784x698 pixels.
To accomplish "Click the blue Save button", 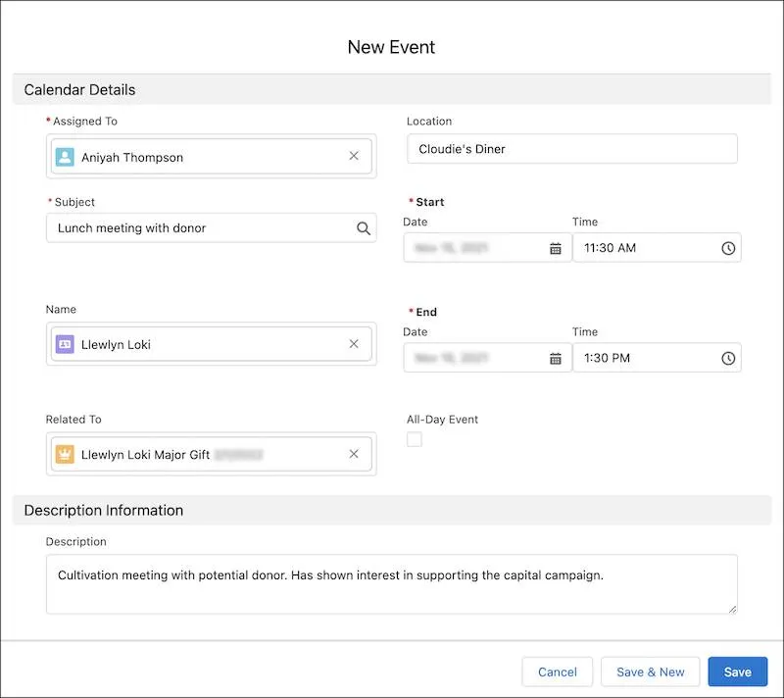I will tap(738, 672).
